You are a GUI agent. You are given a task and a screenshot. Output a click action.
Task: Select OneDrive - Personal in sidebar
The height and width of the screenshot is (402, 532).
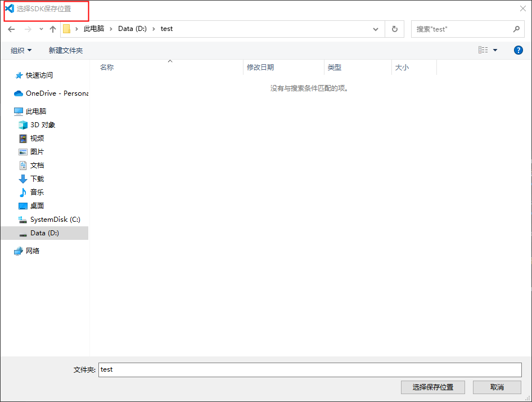56,93
